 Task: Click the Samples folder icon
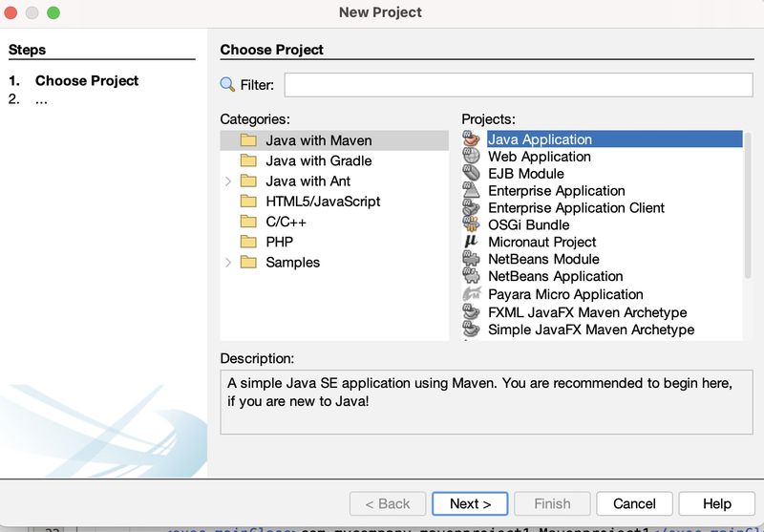(248, 262)
